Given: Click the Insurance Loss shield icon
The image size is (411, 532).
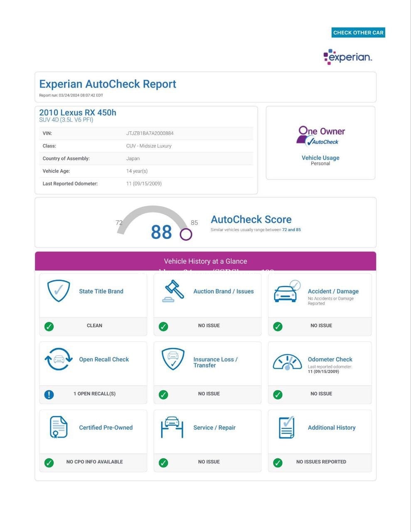Looking at the screenshot, I should (173, 359).
